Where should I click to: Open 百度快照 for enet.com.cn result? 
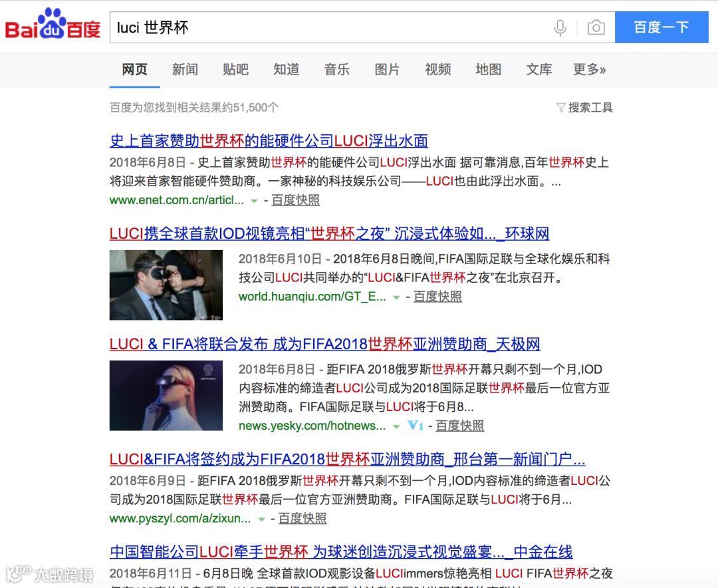coord(295,200)
